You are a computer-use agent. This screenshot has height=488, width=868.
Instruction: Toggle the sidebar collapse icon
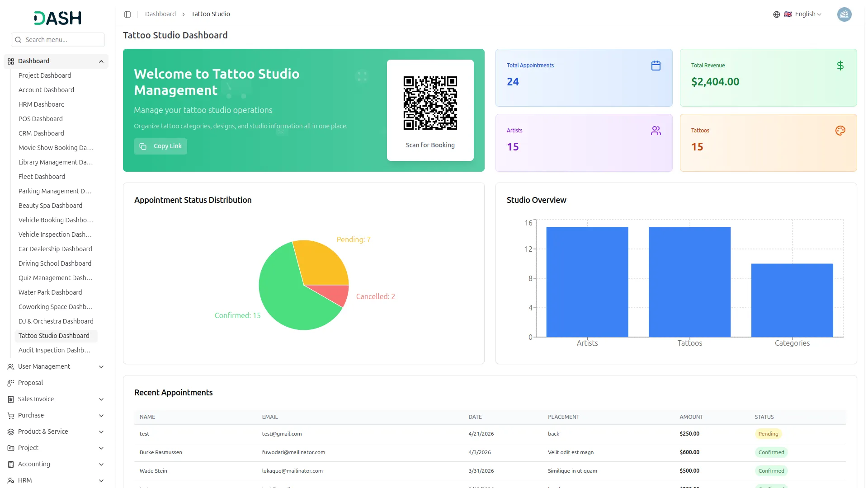[127, 14]
